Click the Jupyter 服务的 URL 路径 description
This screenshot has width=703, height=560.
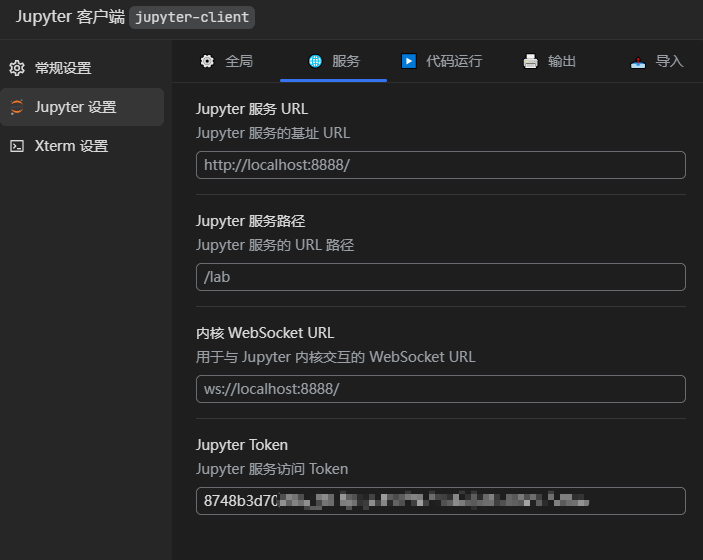[275, 245]
